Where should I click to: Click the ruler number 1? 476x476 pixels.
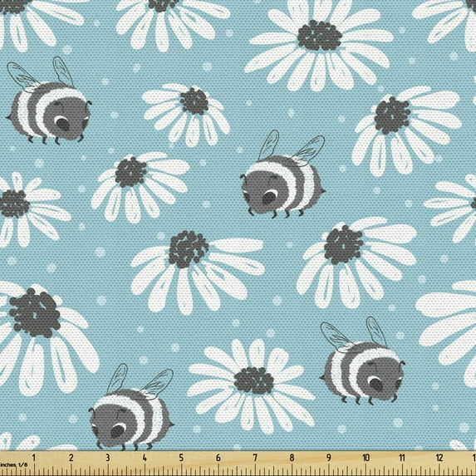pyautogui.click(x=34, y=458)
